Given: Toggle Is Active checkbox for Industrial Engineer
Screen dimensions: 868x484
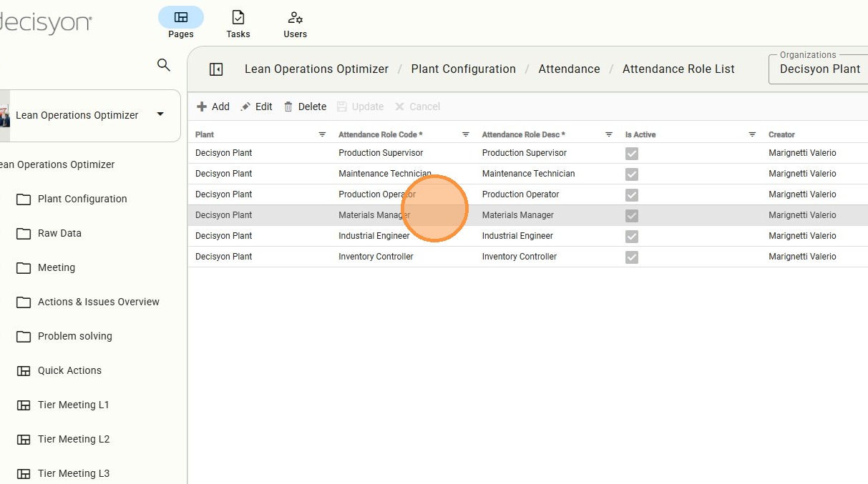Looking at the screenshot, I should [632, 237].
